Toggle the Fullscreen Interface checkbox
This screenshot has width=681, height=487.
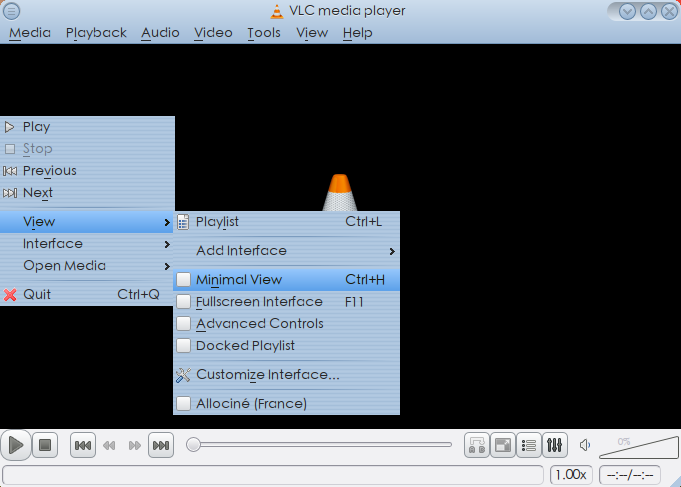pos(183,301)
